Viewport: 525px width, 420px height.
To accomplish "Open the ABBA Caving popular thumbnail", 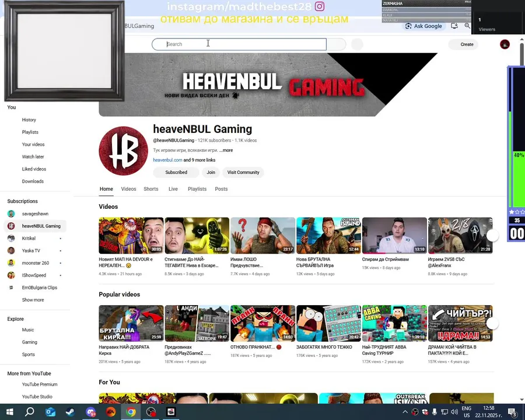I will [394, 323].
